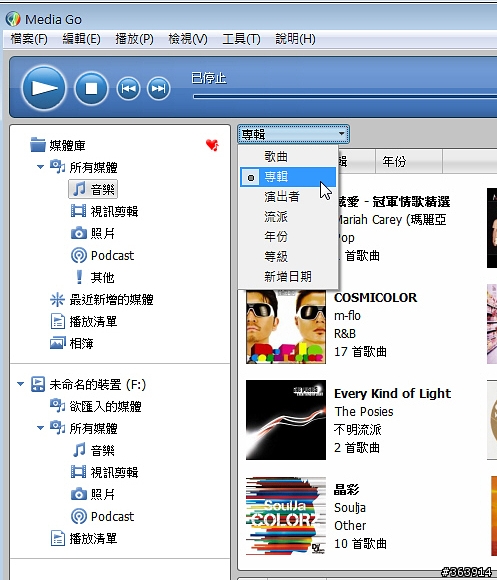Skip to the next track

(159, 88)
